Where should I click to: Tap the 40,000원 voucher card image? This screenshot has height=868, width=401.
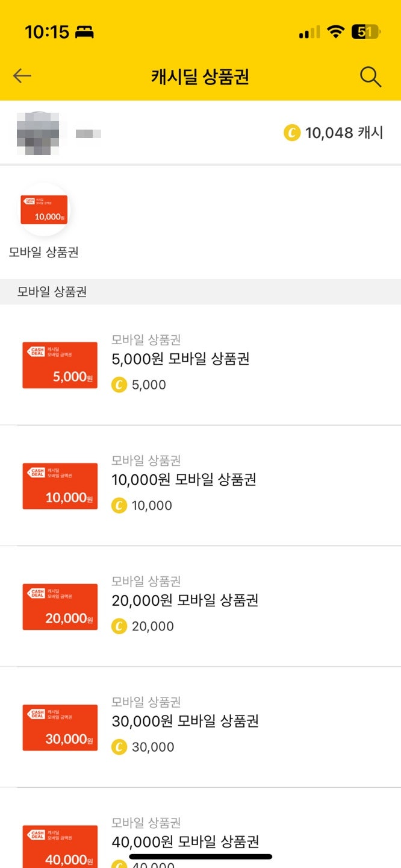(x=60, y=846)
